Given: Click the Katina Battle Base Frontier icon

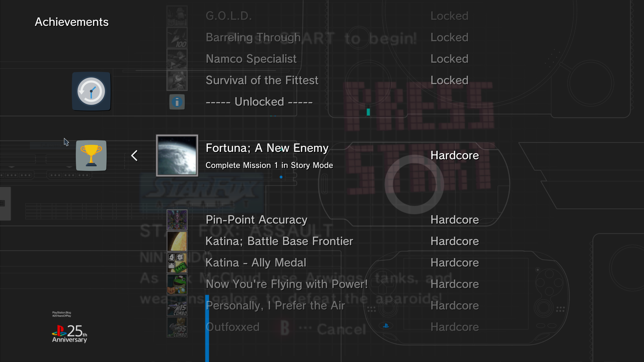Looking at the screenshot, I should pyautogui.click(x=177, y=241).
